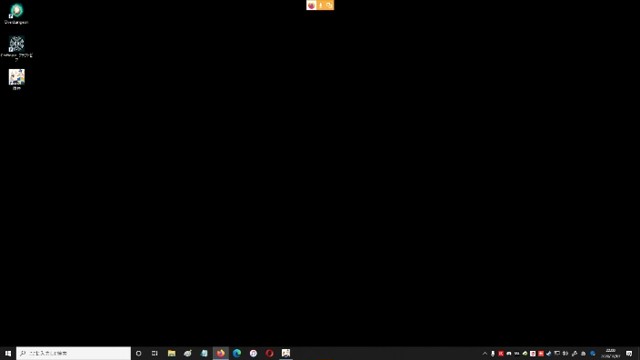Select the snowflake-pattern desktop shortcut
The height and width of the screenshot is (360, 640).
(x=16, y=48)
